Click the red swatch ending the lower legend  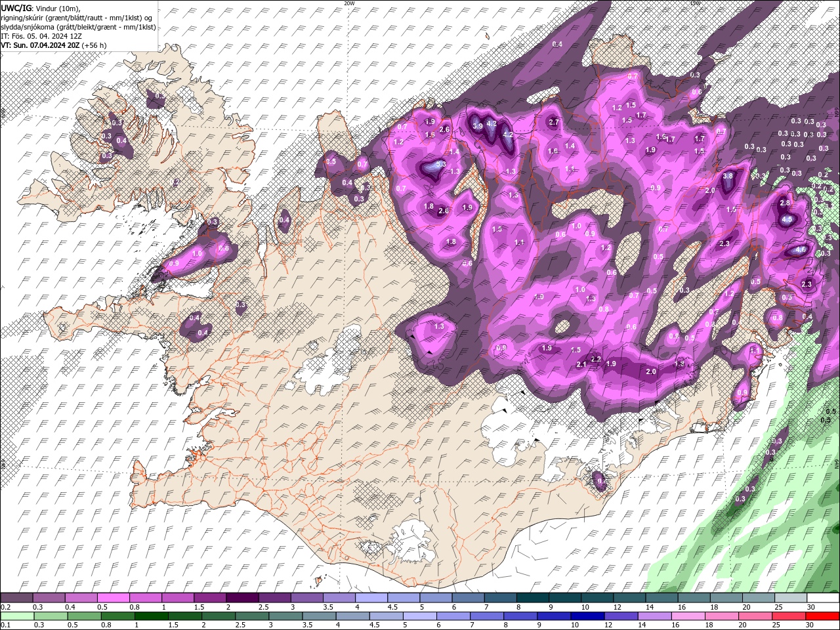click(x=822, y=616)
